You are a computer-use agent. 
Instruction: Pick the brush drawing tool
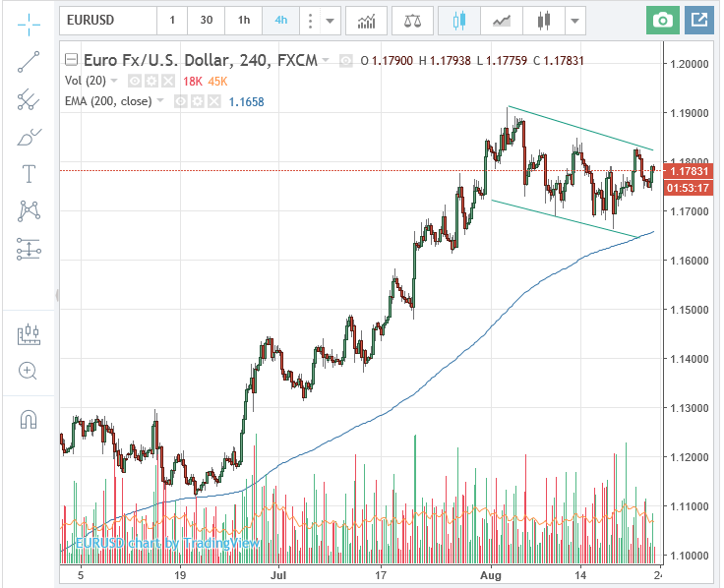click(29, 137)
